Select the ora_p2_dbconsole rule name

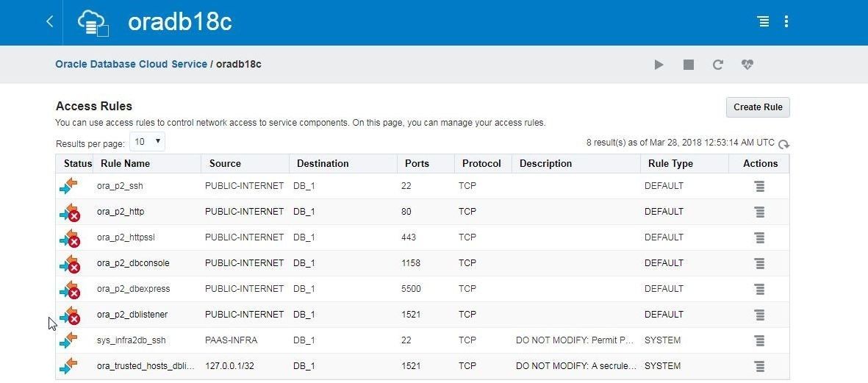(133, 263)
